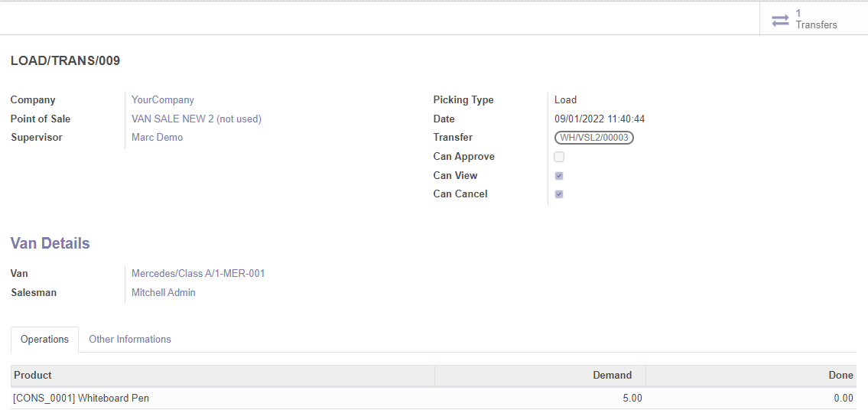Click the date value 09/01/2022 11:40:44
This screenshot has height=410, width=868.
(600, 119)
